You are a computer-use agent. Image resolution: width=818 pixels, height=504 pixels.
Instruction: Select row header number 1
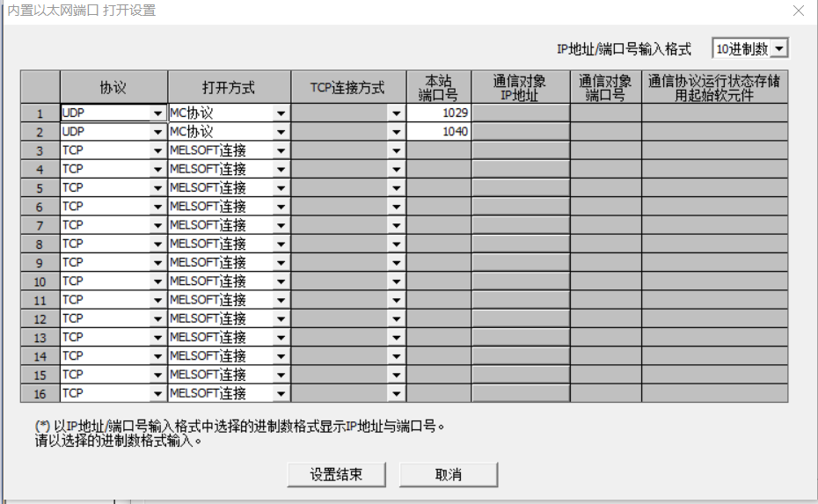[40, 113]
